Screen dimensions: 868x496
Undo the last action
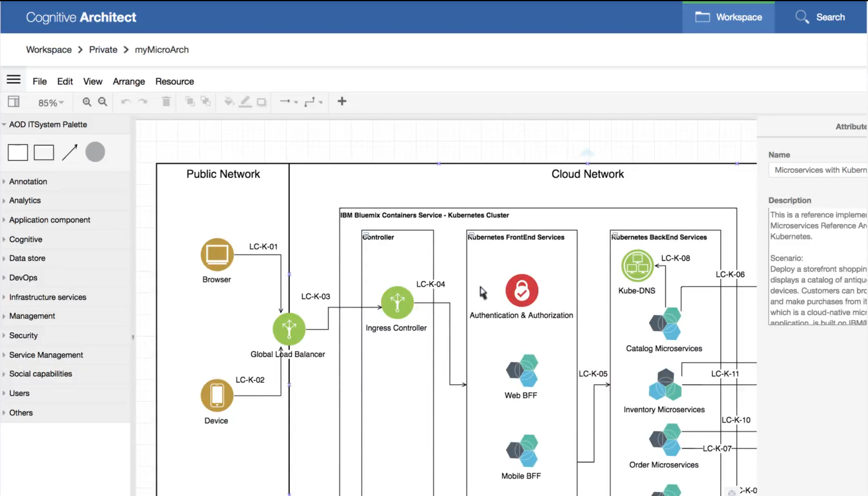coord(126,101)
